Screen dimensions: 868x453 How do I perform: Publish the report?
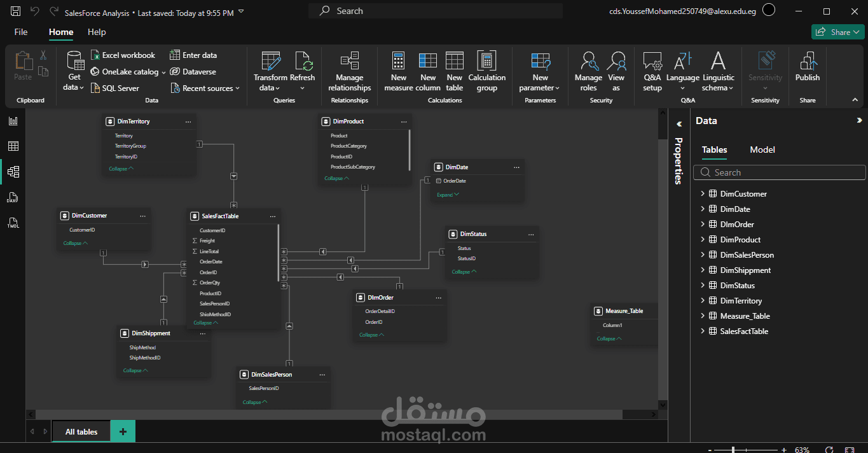click(x=807, y=66)
